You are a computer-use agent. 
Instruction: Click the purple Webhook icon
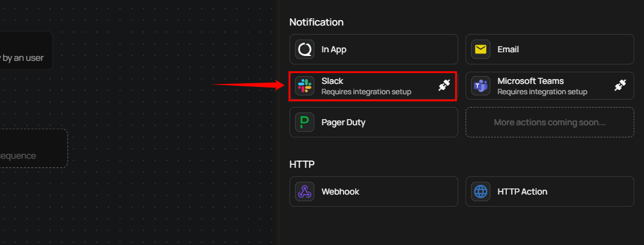[x=304, y=192]
